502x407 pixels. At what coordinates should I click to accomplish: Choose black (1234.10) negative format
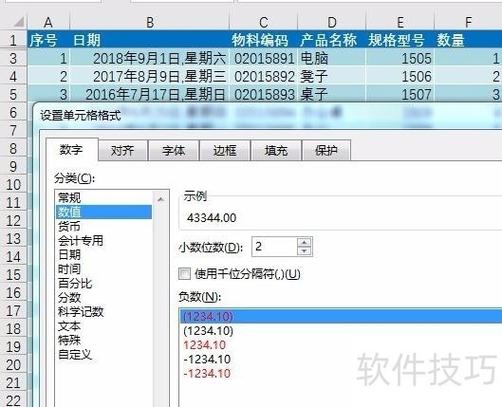tap(341, 331)
